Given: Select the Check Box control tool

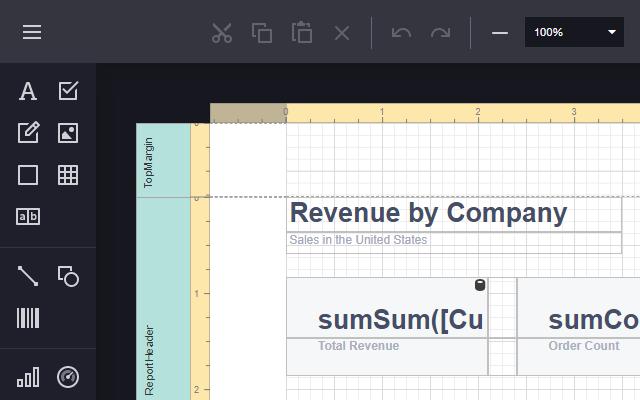Looking at the screenshot, I should [68, 91].
